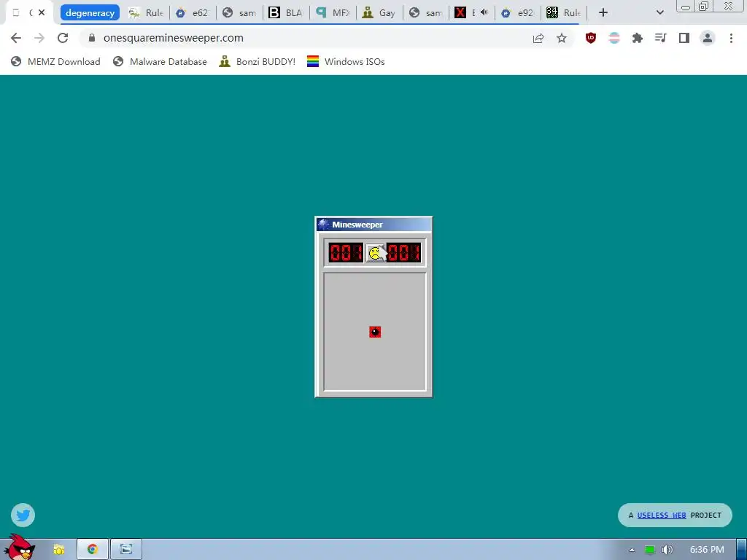747x560 pixels.
Task: Click the Show desktop strip
Action: click(x=742, y=550)
